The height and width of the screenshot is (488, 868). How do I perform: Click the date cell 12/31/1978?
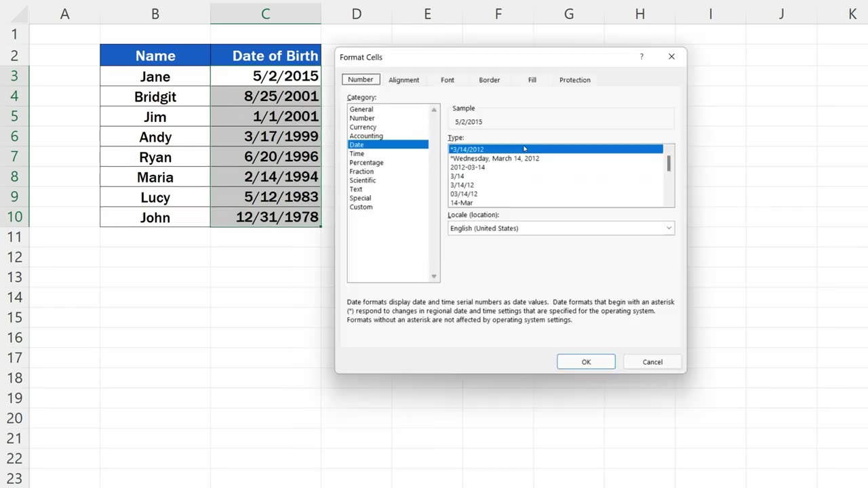pyautogui.click(x=266, y=217)
